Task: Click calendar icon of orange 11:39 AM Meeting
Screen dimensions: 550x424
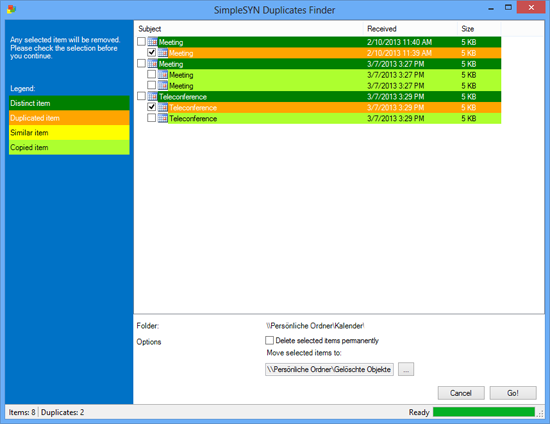Action: pyautogui.click(x=162, y=53)
